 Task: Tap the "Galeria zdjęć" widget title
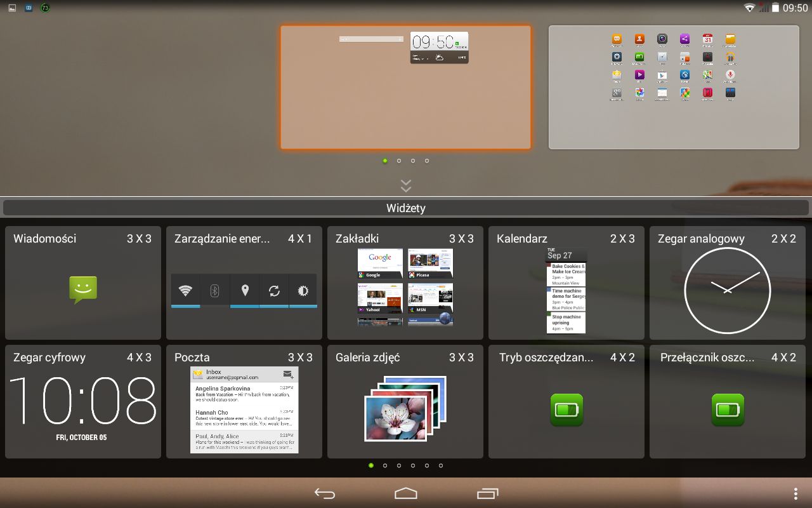tap(368, 358)
